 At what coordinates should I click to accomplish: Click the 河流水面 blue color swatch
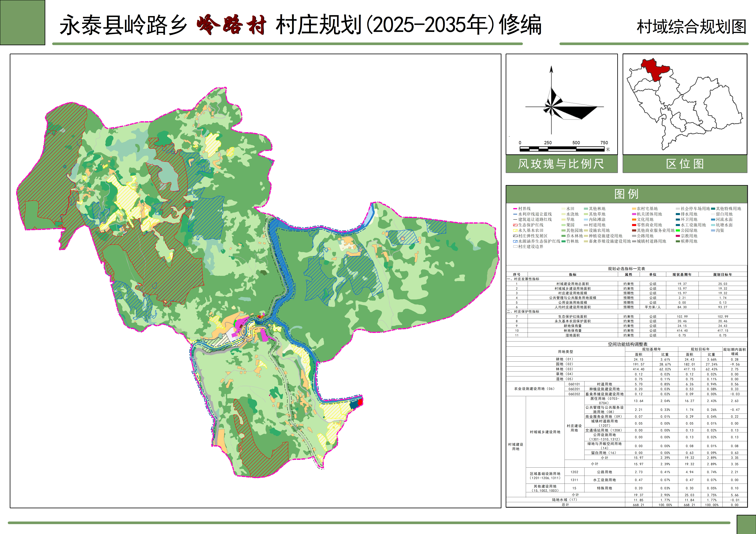[713, 219]
